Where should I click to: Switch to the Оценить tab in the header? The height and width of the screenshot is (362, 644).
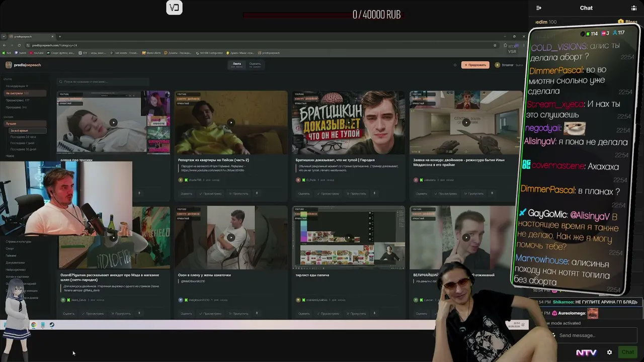[255, 65]
